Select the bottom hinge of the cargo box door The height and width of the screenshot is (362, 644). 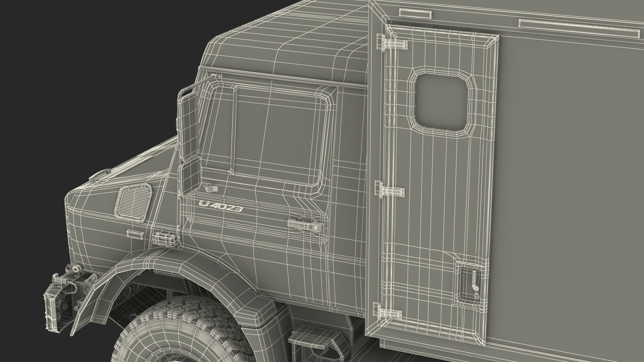pyautogui.click(x=387, y=311)
